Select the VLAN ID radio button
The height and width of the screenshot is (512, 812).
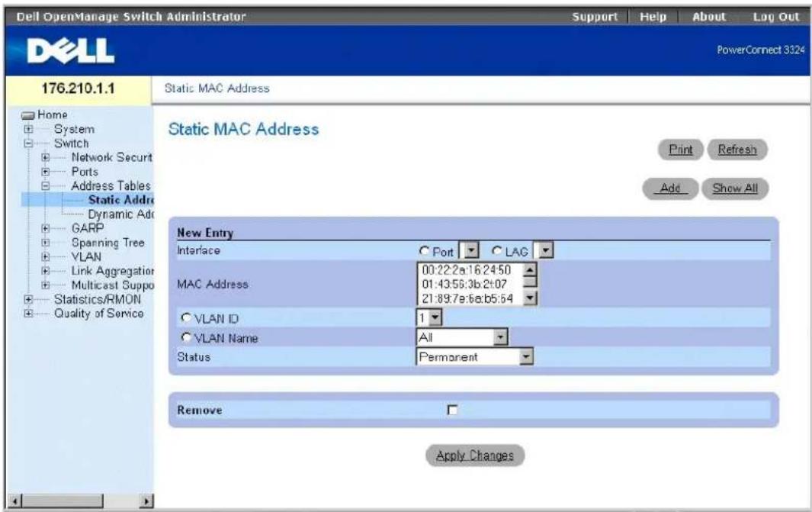pos(186,317)
